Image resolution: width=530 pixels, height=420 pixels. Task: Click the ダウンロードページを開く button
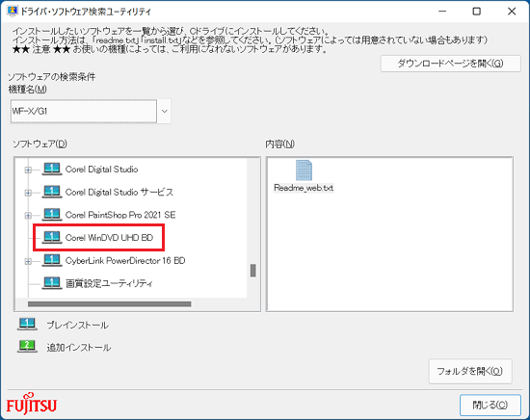pyautogui.click(x=451, y=64)
